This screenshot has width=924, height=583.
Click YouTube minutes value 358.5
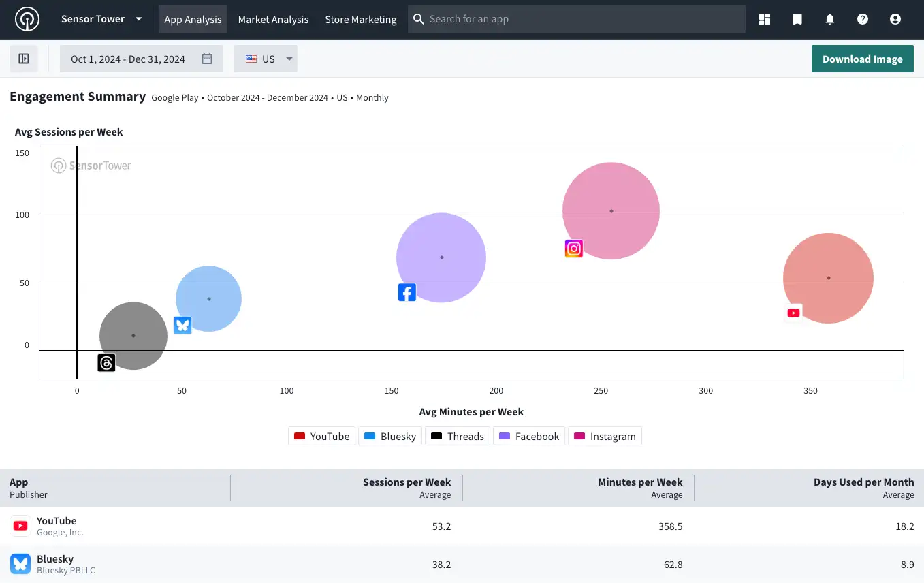[670, 526]
